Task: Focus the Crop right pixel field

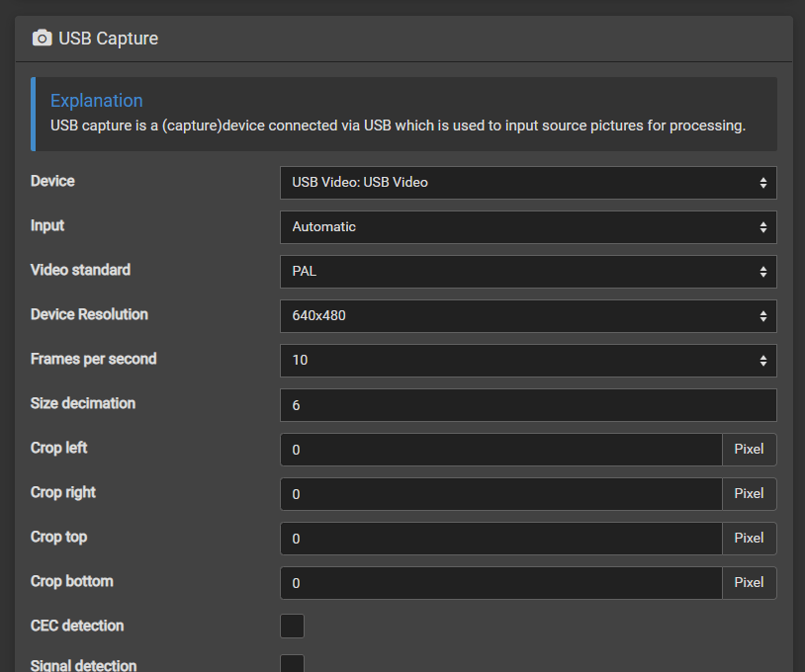Action: (501, 494)
